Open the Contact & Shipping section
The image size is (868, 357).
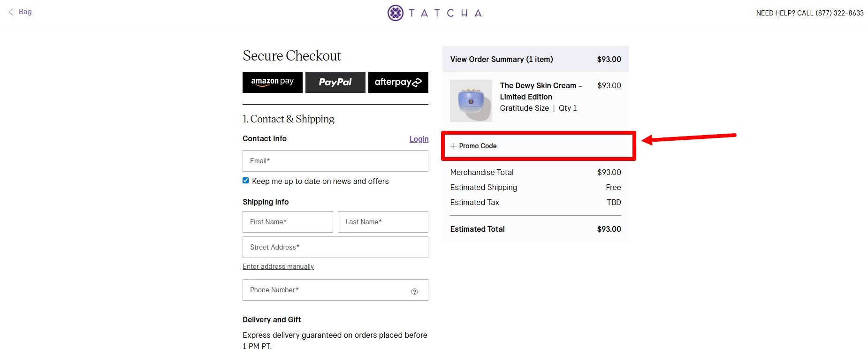click(289, 119)
